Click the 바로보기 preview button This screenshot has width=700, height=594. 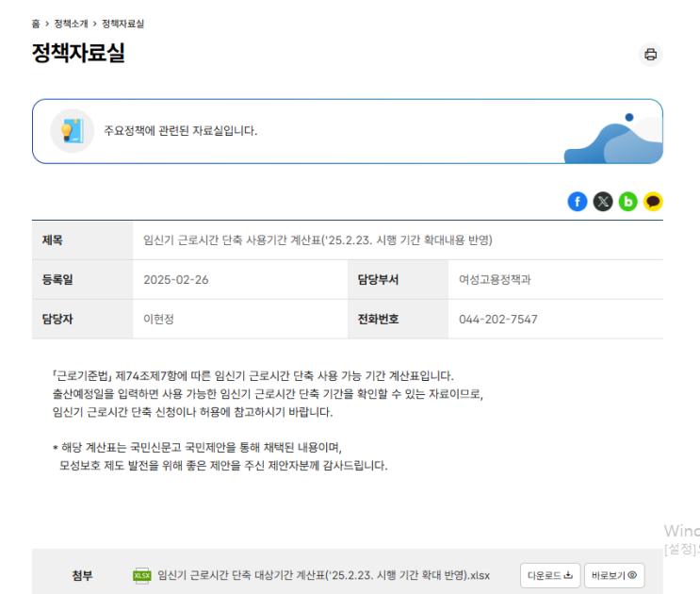614,575
